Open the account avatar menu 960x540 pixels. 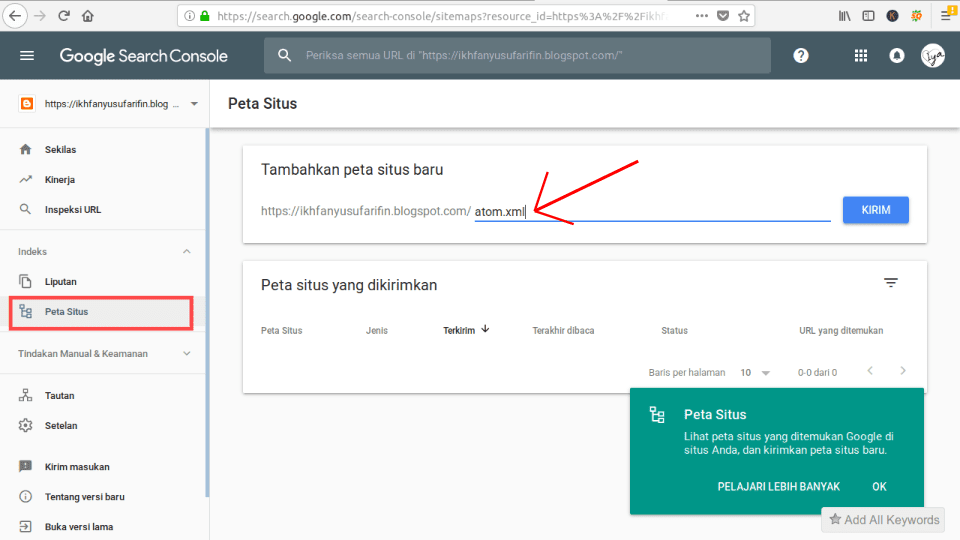point(933,56)
